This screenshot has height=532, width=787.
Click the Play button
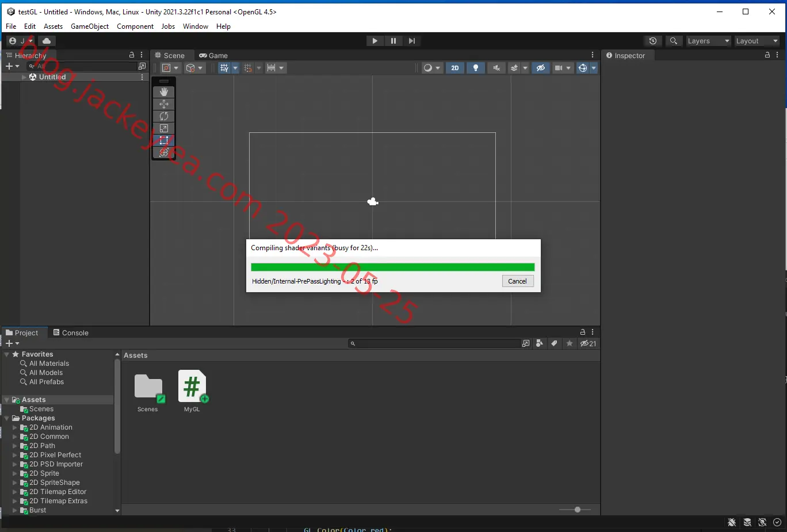[375, 41]
